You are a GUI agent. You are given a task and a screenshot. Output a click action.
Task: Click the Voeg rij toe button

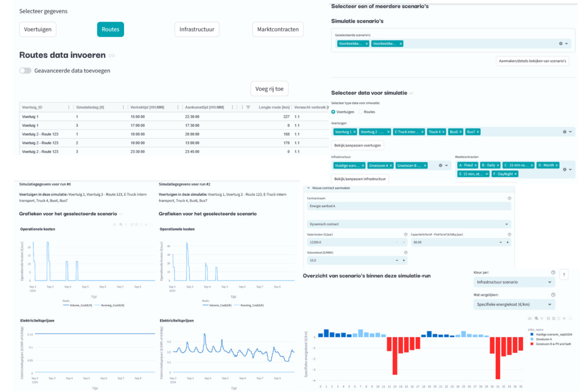pos(269,89)
